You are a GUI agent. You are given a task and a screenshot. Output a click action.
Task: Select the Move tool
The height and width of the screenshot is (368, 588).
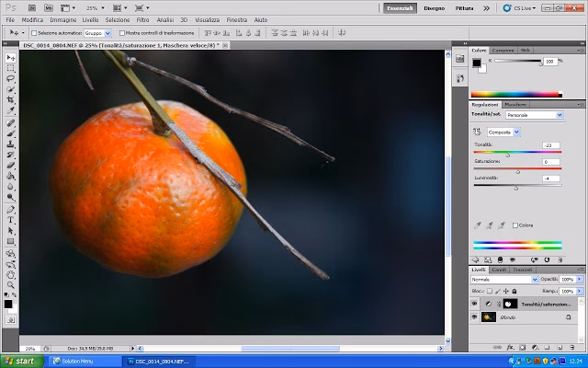[x=10, y=57]
